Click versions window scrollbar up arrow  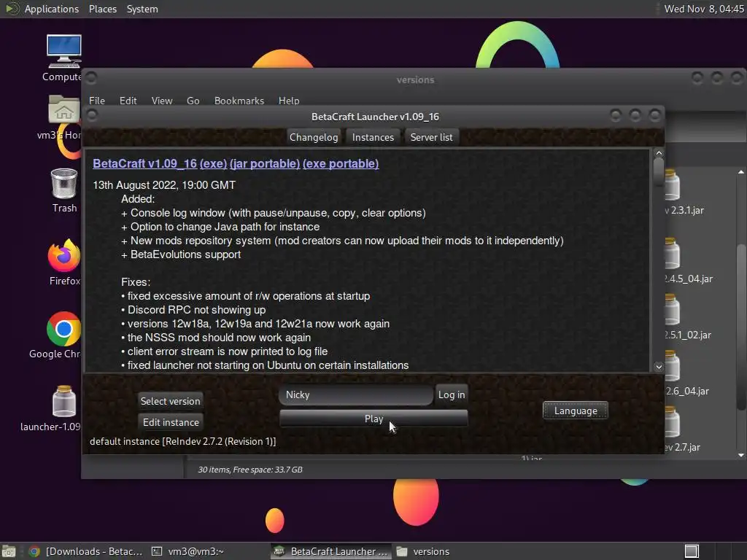click(x=741, y=172)
